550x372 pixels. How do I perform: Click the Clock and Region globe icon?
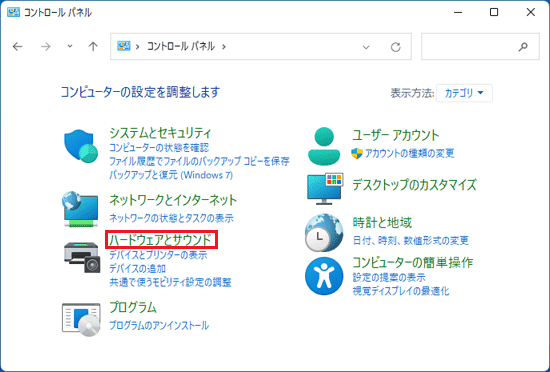tap(324, 232)
